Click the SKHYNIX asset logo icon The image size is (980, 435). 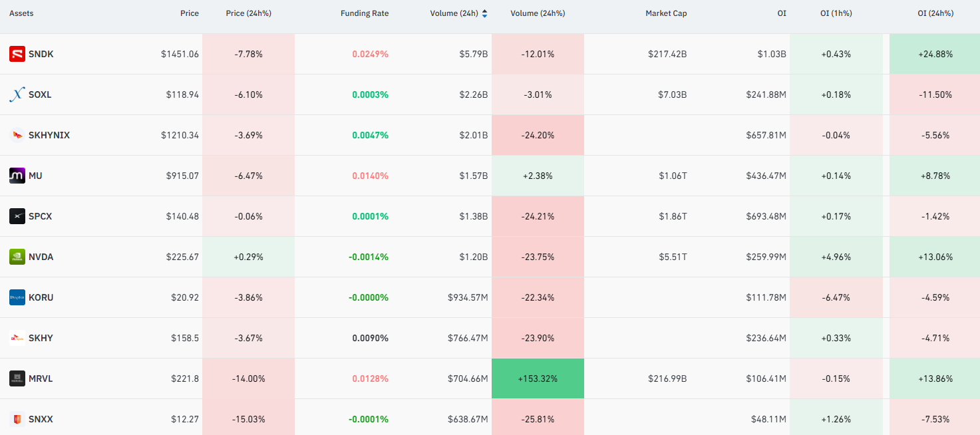(x=17, y=135)
